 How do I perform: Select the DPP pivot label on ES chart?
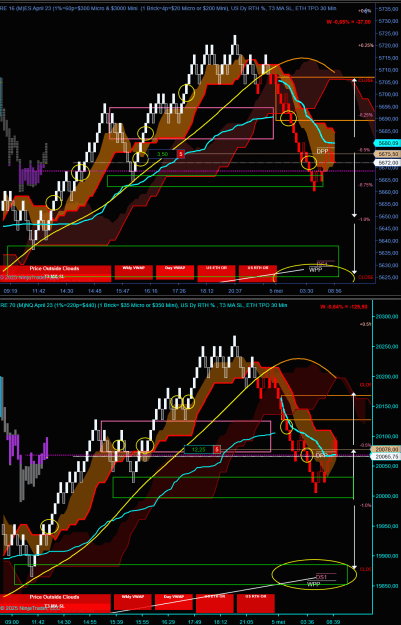(322, 151)
